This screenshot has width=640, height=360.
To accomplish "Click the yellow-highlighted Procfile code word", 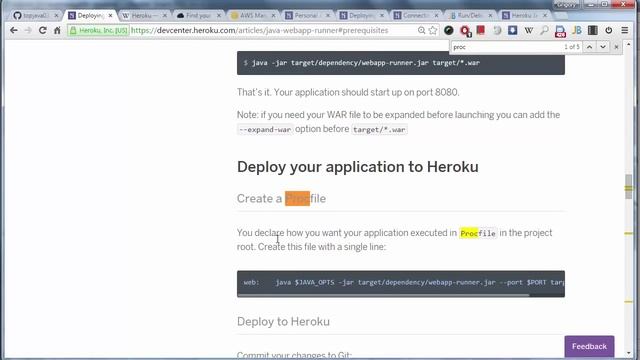I will (478, 233).
